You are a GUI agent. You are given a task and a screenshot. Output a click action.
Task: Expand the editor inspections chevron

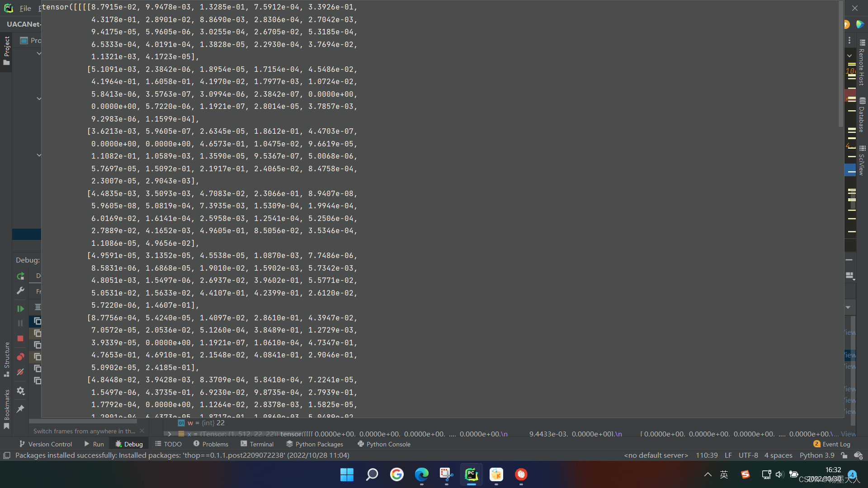(x=849, y=56)
